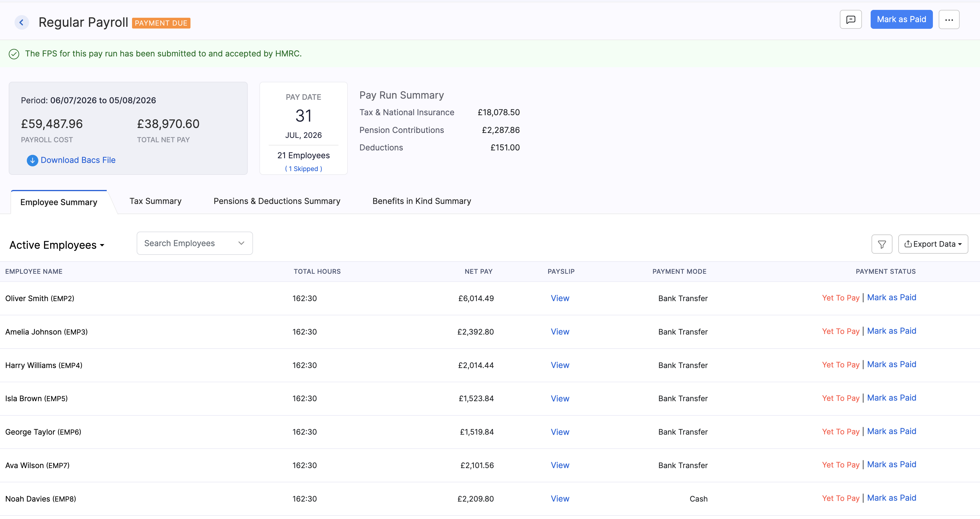View Noah Davies' payslip

pos(560,499)
